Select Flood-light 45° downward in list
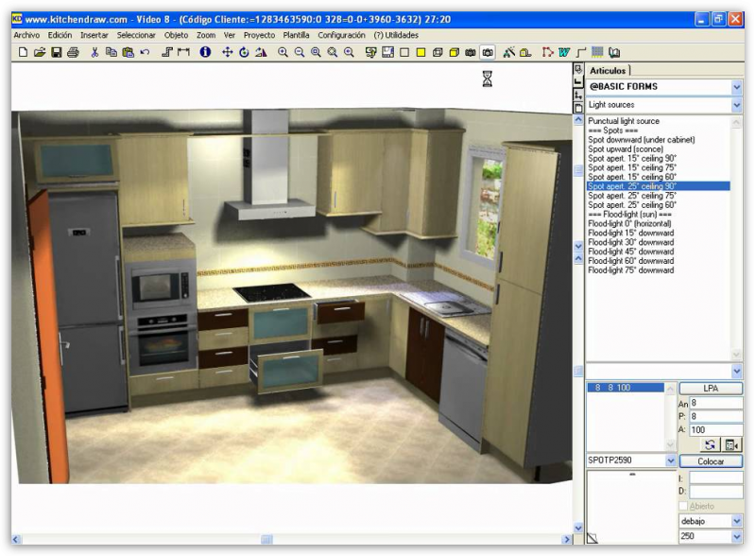Screen dimensions: 756x556 coord(630,252)
